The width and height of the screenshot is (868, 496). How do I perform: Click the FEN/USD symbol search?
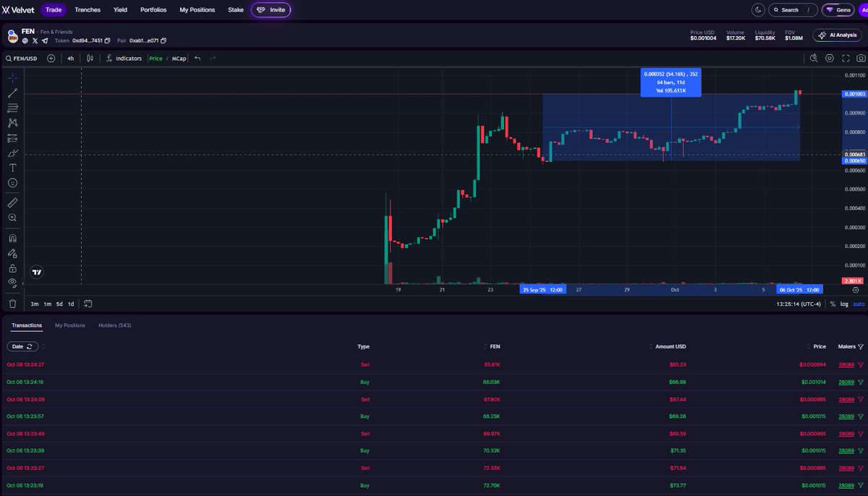(x=22, y=59)
